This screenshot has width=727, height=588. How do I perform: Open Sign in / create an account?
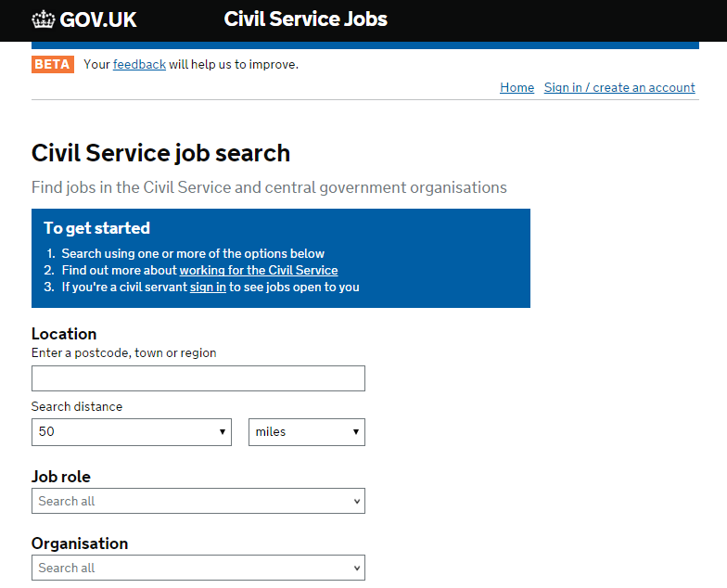click(x=619, y=87)
